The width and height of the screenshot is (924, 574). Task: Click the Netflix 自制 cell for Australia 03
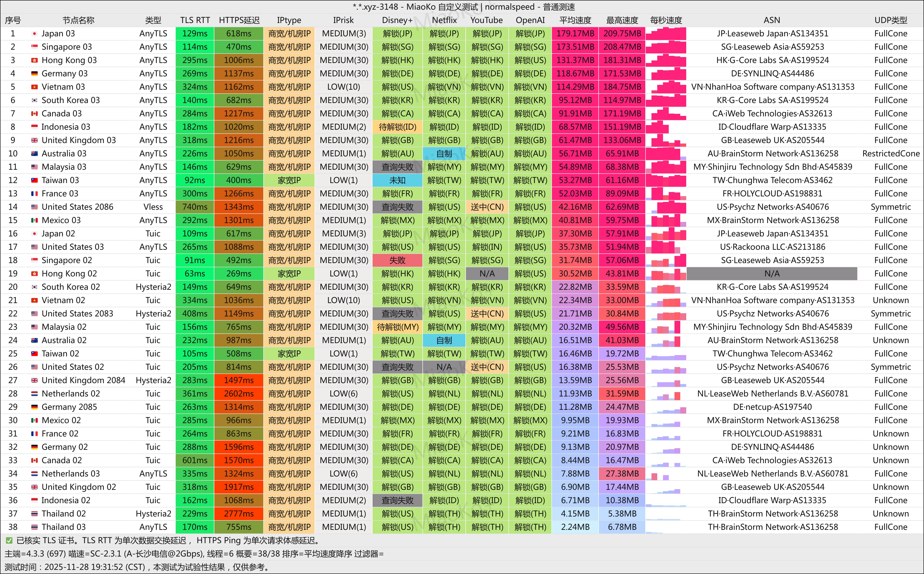click(444, 154)
